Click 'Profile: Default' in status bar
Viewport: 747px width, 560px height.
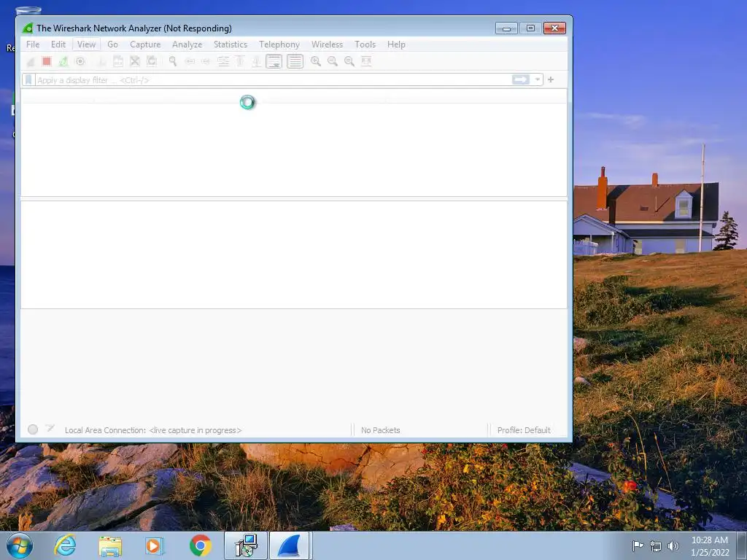click(x=524, y=430)
